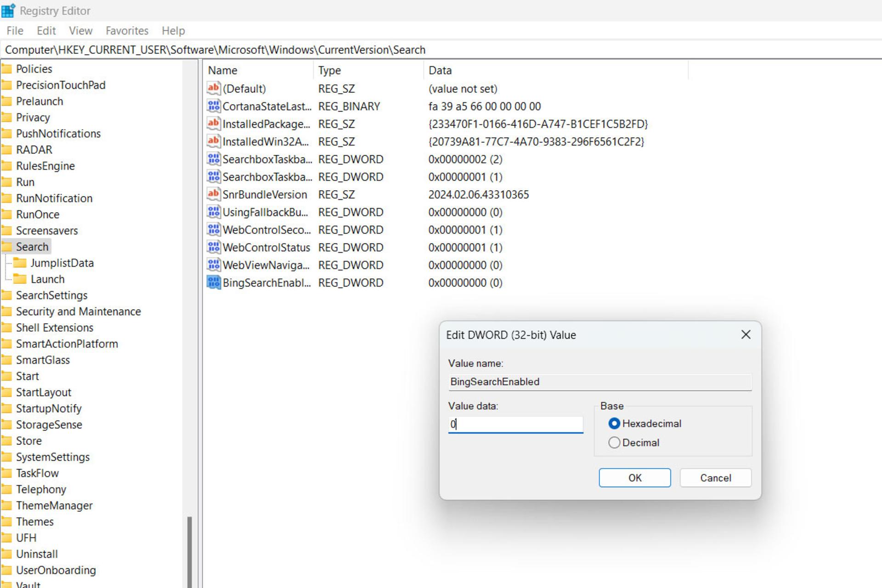The image size is (882, 588).
Task: Click the Value name field BingSearchEnabled
Action: coord(600,382)
